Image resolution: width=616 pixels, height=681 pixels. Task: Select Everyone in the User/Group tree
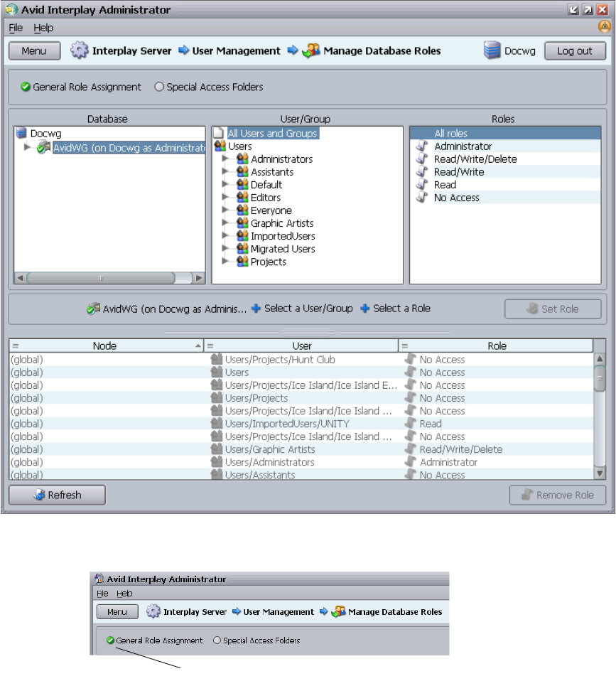(x=271, y=210)
